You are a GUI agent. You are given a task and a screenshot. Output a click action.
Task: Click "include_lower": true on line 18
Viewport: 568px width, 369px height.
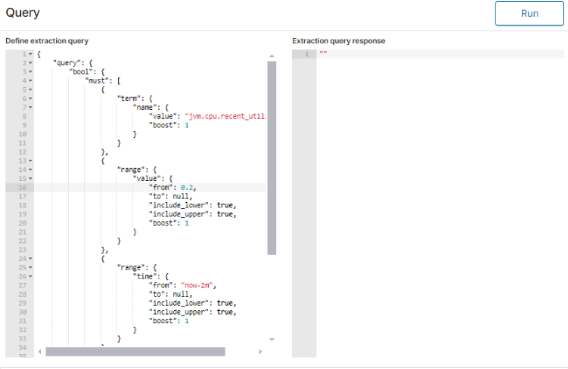pos(192,205)
